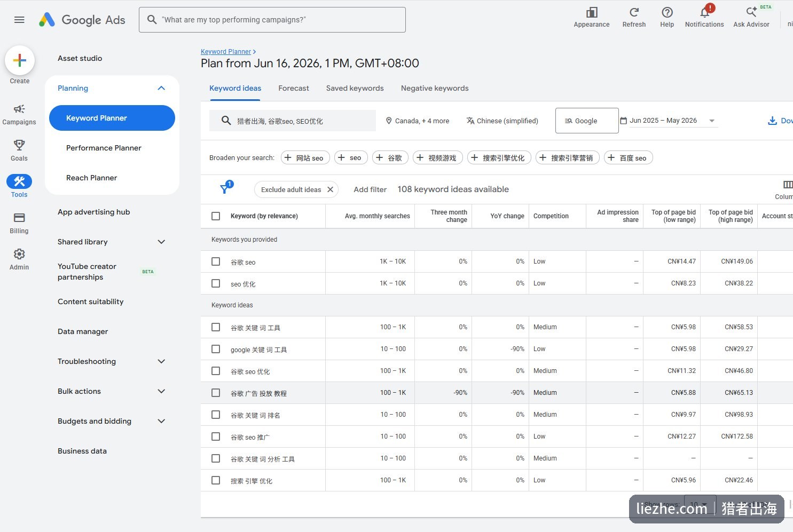This screenshot has width=793, height=532.
Task: Add 谷歌 chip to broaden search
Action: click(390, 157)
